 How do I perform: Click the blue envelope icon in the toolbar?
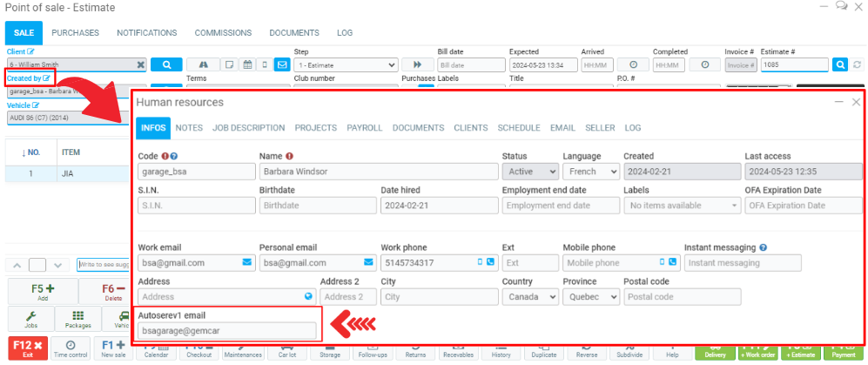[x=282, y=64]
